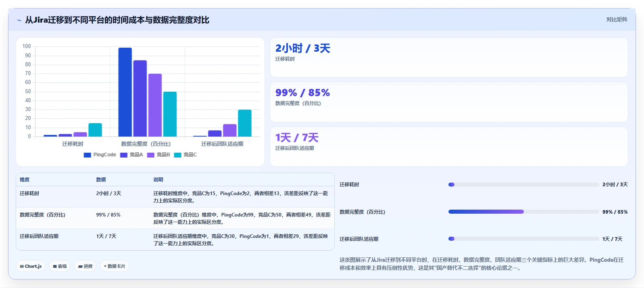Click the PingCode 数据完整度 bar at 99
644x288 pixels.
point(125,92)
